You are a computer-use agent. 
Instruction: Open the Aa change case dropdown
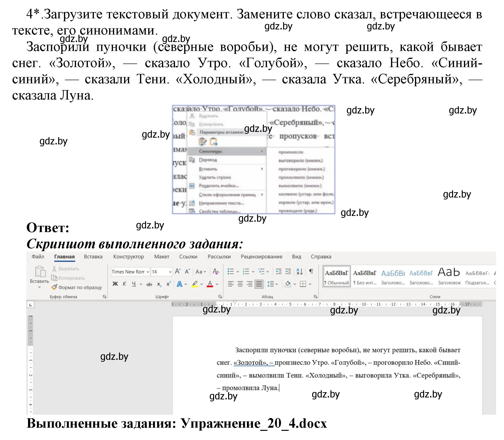point(201,272)
